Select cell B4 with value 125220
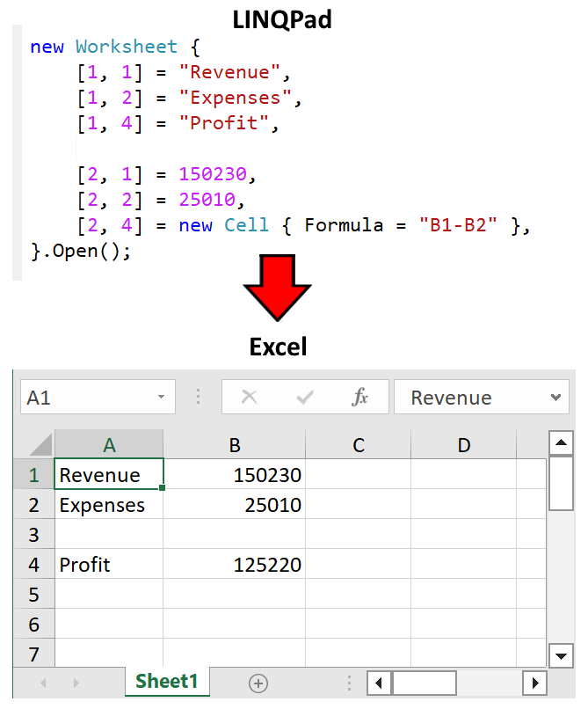 [234, 564]
